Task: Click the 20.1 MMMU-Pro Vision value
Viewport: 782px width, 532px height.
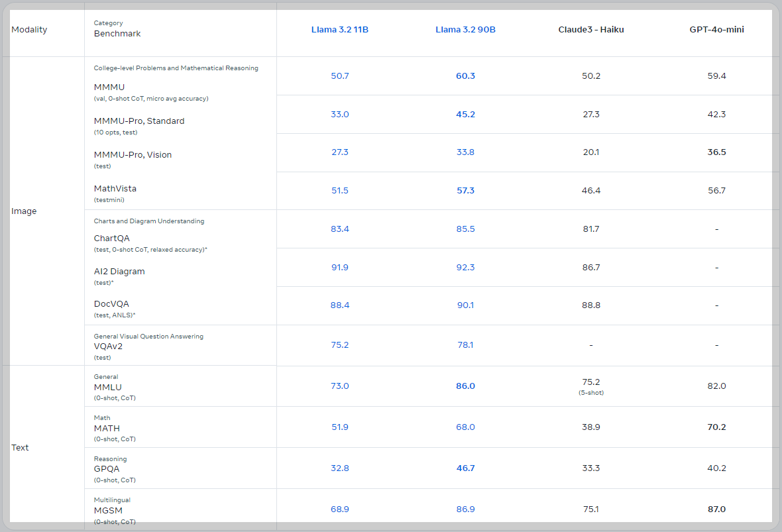Action: coord(591,152)
